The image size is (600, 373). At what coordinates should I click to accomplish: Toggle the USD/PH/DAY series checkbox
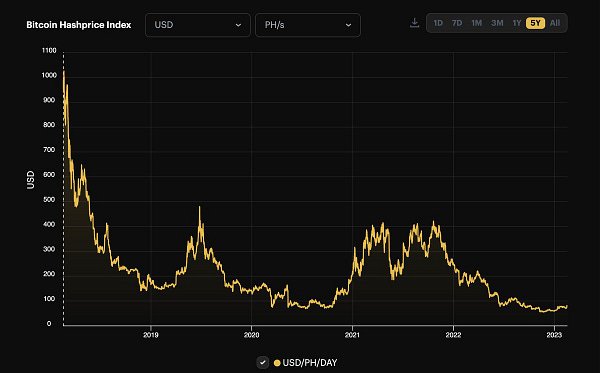pos(262,362)
